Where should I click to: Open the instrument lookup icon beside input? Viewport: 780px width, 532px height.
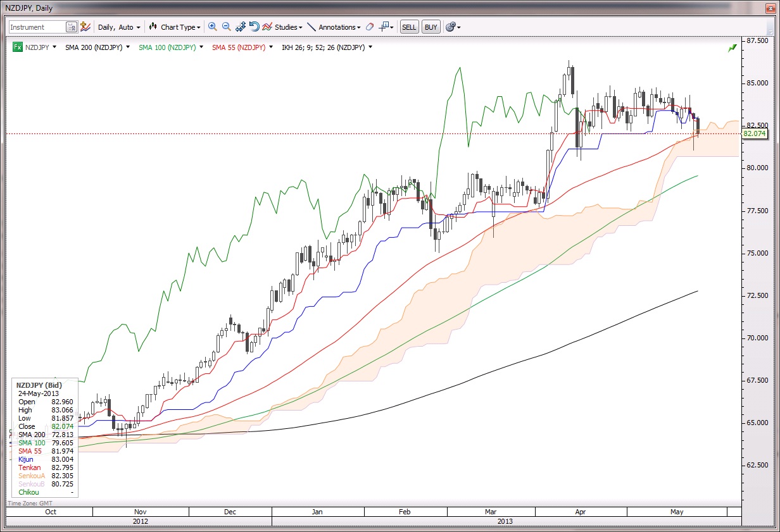click(x=72, y=27)
